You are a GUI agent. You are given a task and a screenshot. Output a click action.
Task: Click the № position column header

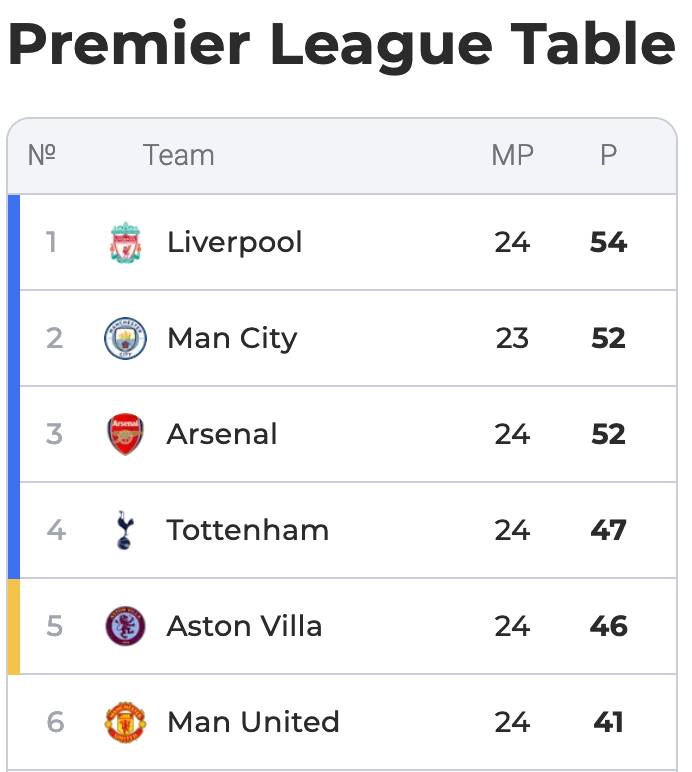[x=41, y=155]
